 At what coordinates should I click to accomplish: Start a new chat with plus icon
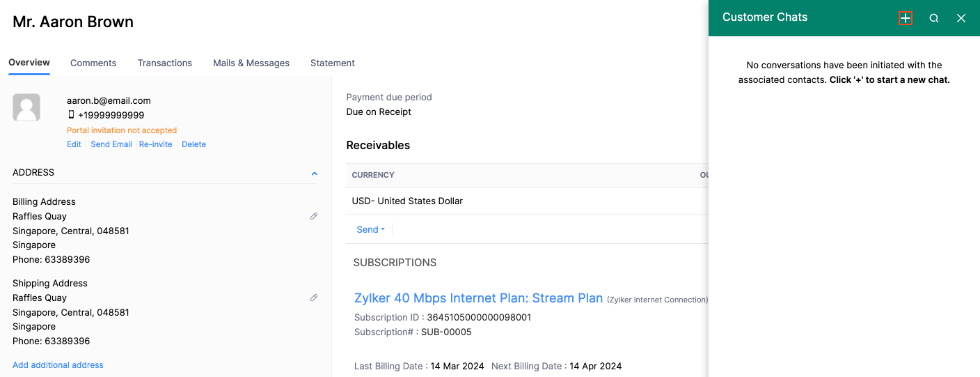[905, 18]
